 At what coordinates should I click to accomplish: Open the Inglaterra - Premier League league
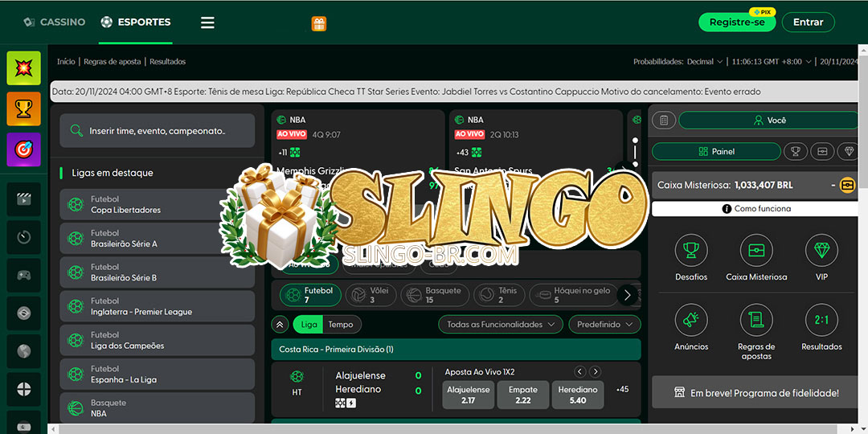pos(158,306)
